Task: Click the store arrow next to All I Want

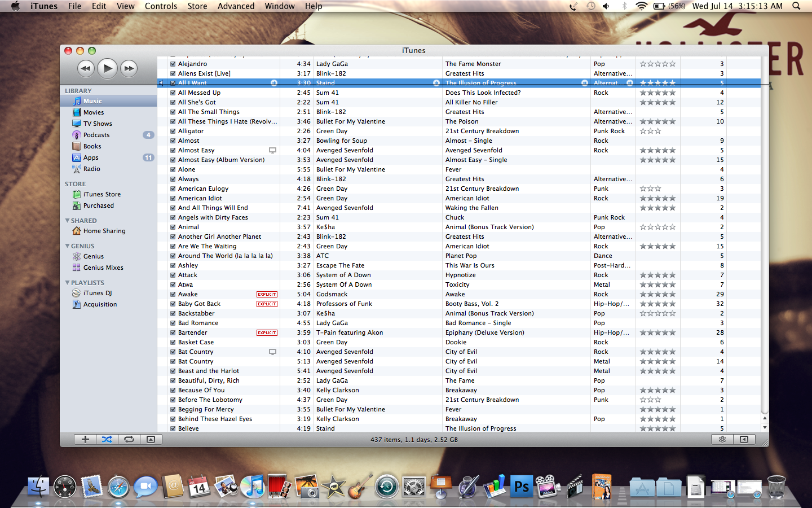Action: tap(274, 83)
